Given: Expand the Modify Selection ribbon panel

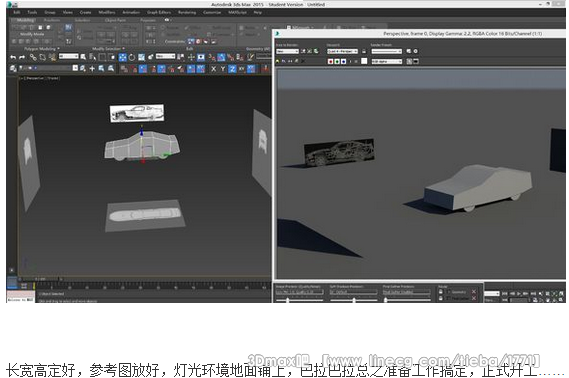Looking at the screenshot, I should (108, 48).
